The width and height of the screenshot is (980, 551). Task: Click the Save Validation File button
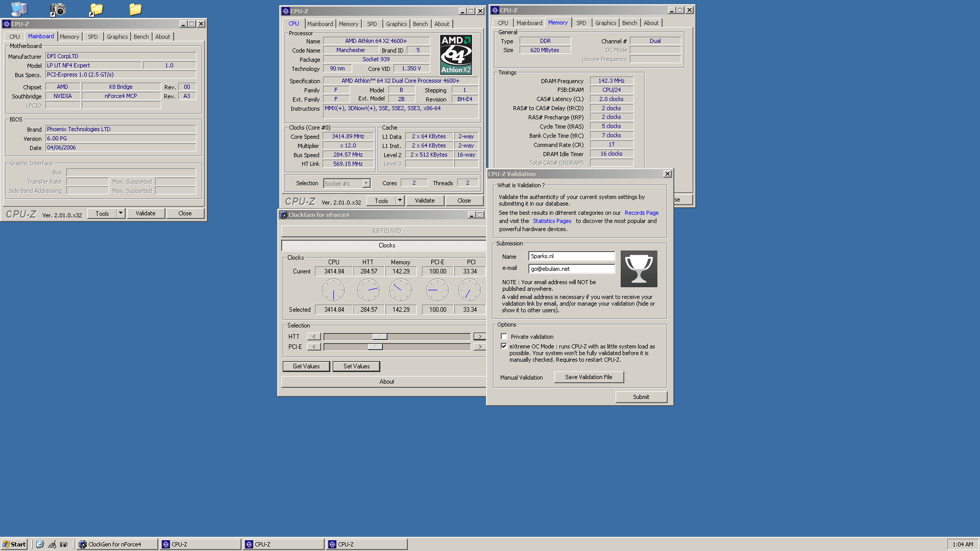pyautogui.click(x=589, y=377)
